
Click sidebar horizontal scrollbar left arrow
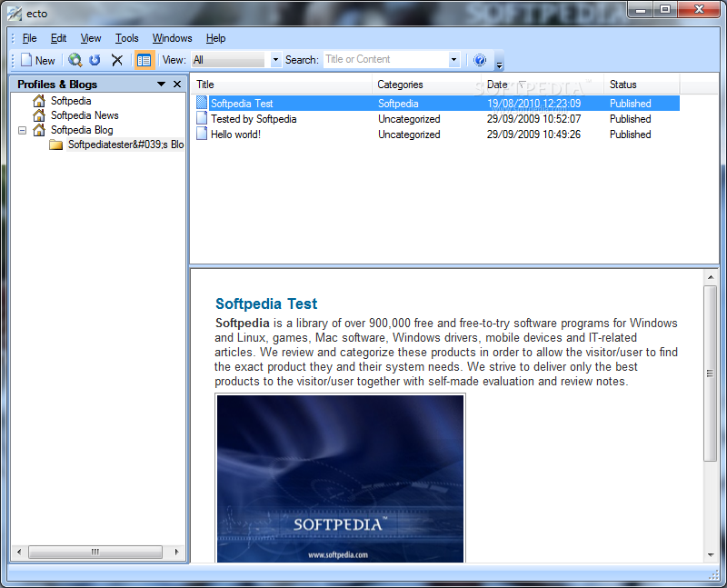coord(19,552)
